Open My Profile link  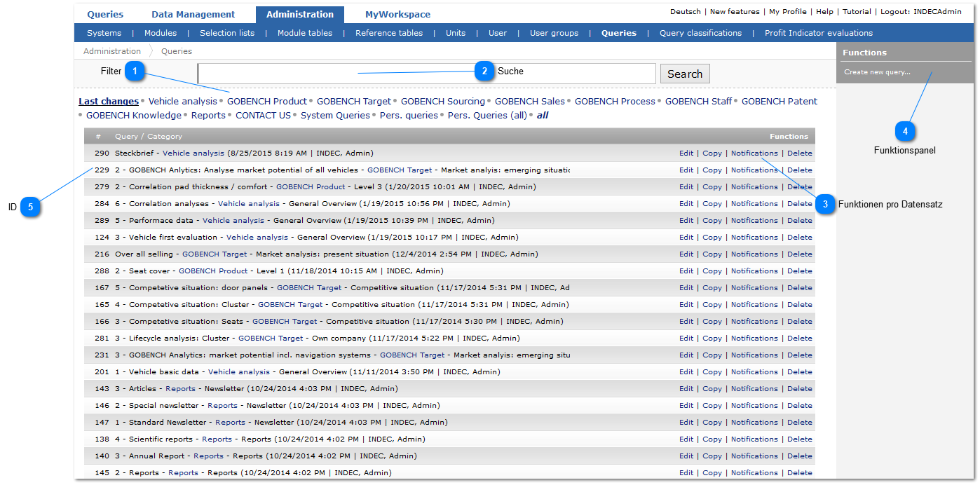pyautogui.click(x=788, y=12)
